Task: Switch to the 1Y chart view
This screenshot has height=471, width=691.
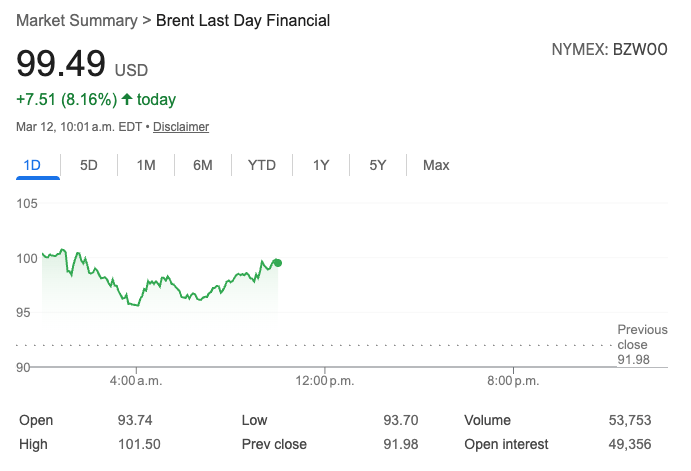Action: coord(321,165)
